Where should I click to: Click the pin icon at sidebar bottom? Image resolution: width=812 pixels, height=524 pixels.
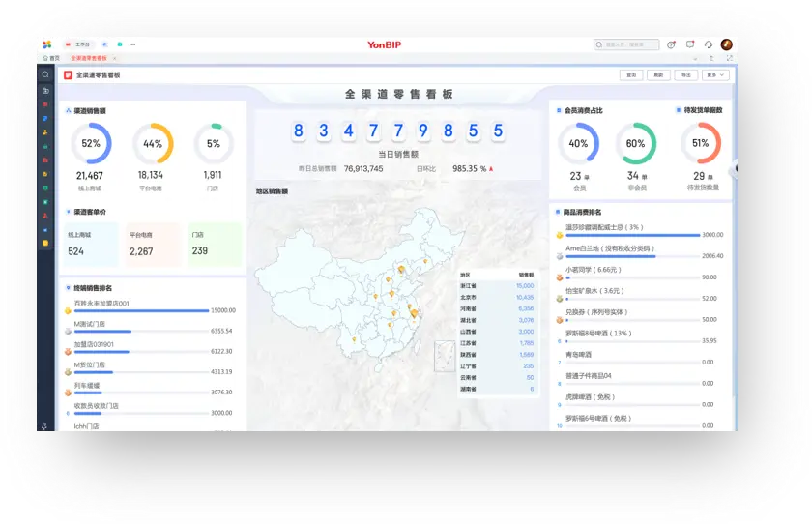[x=45, y=425]
